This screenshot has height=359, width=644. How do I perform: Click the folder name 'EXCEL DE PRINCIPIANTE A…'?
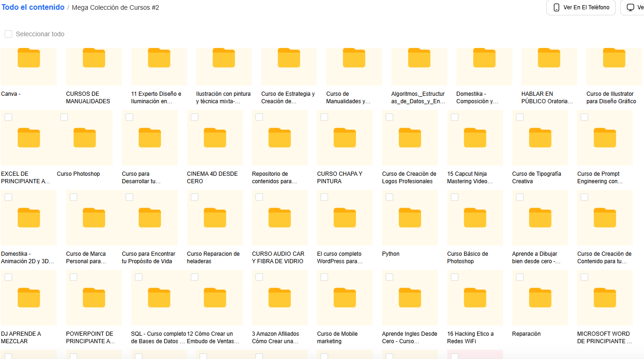pyautogui.click(x=26, y=178)
